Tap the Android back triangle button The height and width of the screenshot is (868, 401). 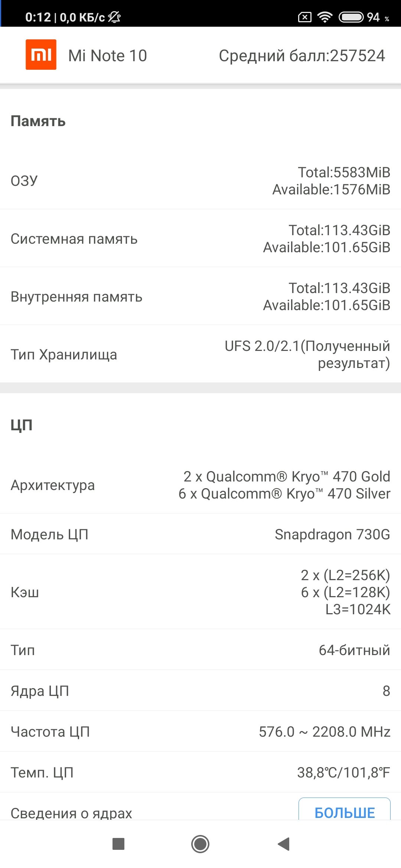click(x=284, y=844)
